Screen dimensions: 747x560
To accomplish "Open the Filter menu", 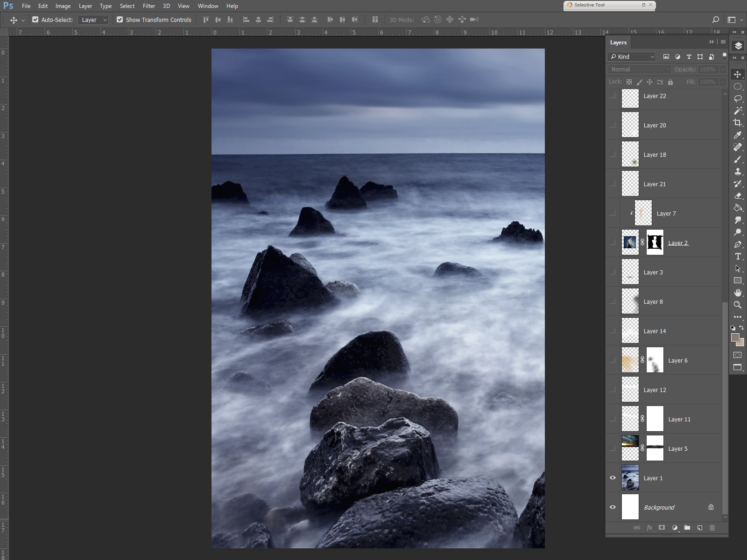I will point(148,6).
